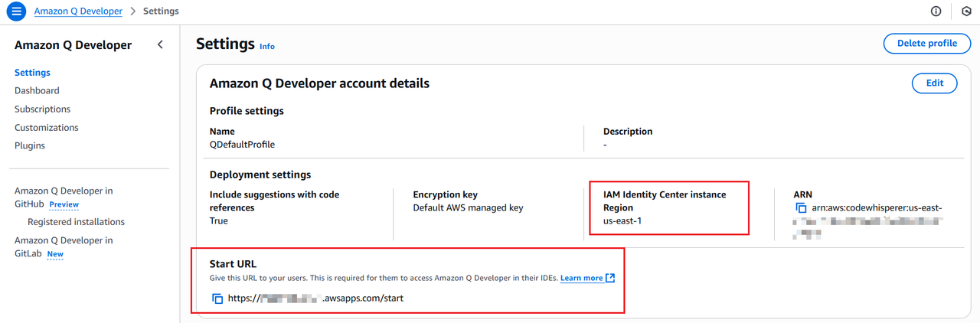This screenshot has height=323, width=980.
Task: Open the hamburger navigation menu
Action: [x=15, y=11]
